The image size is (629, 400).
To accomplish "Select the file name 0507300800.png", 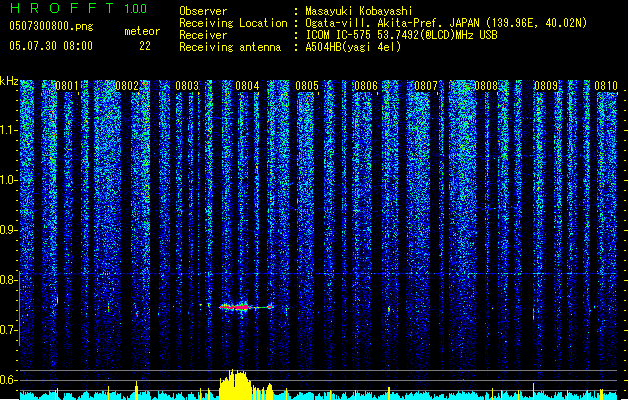I will click(x=51, y=27).
